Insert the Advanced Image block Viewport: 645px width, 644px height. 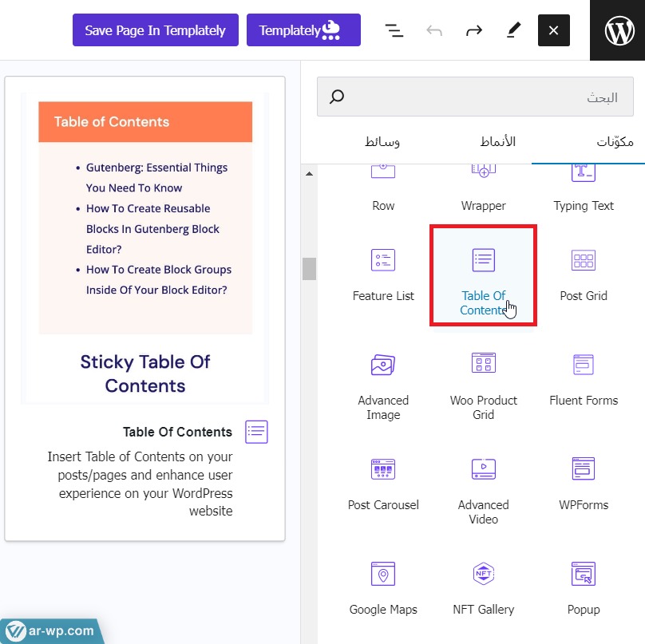[x=383, y=386]
